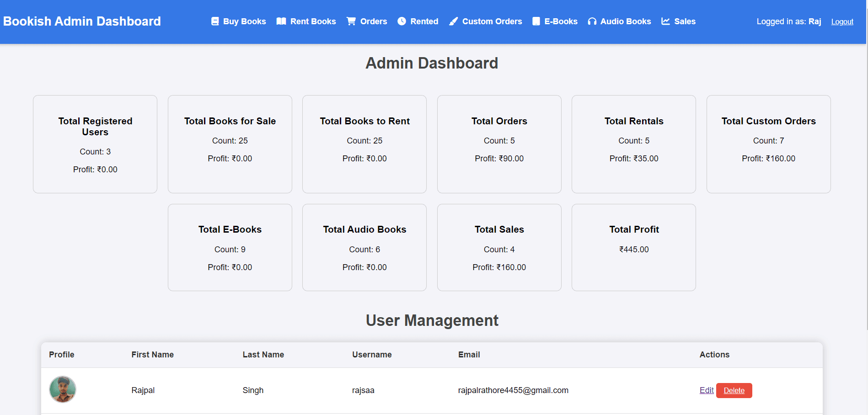Viewport: 868px width, 415px height.
Task: Click Count: 7 in Total Custom Orders
Action: tap(769, 141)
